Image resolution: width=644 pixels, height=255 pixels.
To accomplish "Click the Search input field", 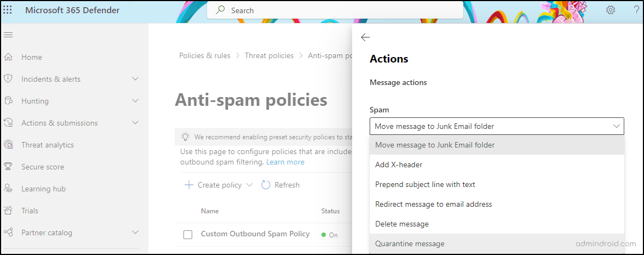I will click(x=329, y=10).
